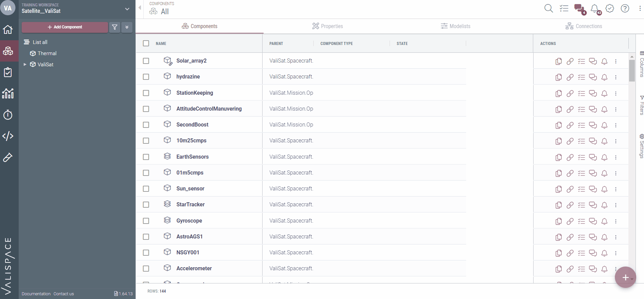Open help question mark icon

[625, 8]
